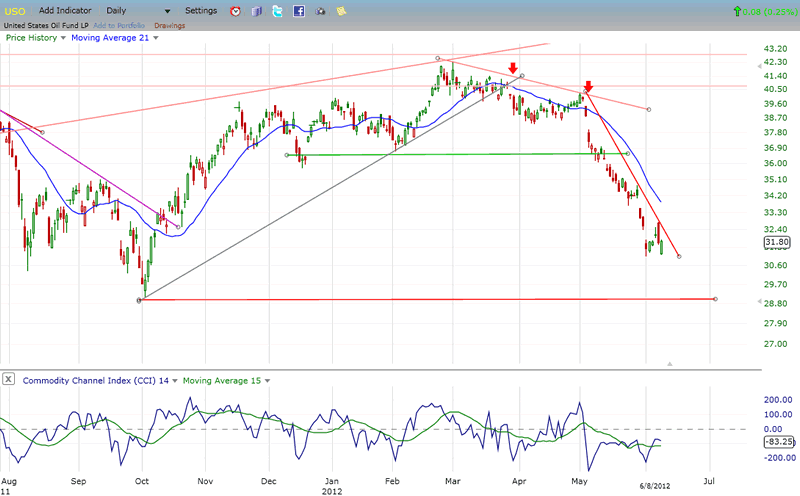
Task: Click the alarm clock alert icon
Action: pyautogui.click(x=235, y=11)
